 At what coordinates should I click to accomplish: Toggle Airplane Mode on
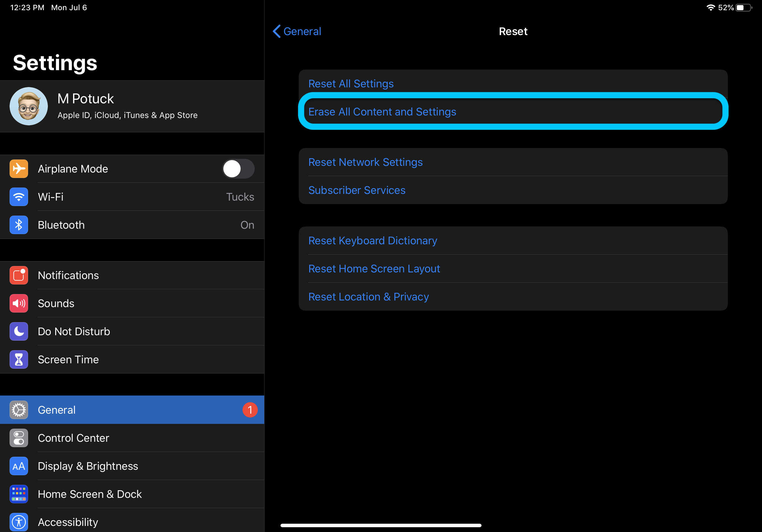[238, 168]
